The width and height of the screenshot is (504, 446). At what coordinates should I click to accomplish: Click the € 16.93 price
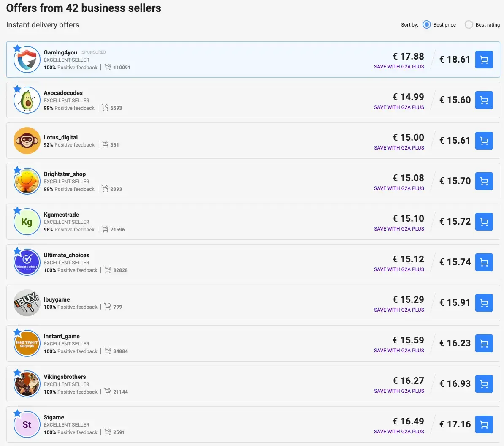(455, 383)
